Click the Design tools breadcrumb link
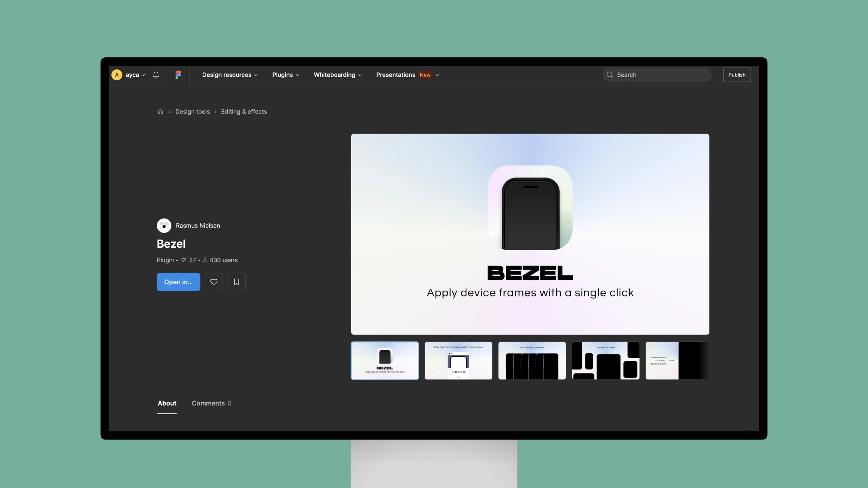This screenshot has height=488, width=868. pyautogui.click(x=192, y=111)
